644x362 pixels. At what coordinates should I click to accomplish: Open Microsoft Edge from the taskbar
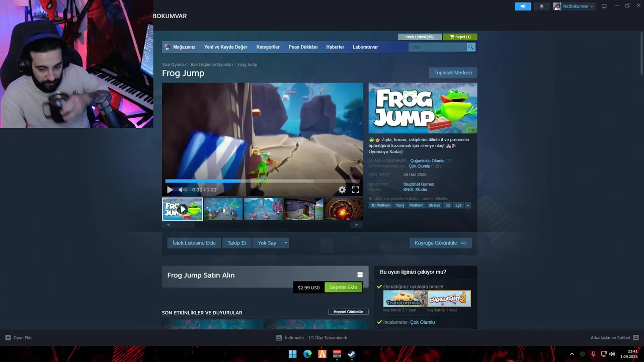pos(307,354)
